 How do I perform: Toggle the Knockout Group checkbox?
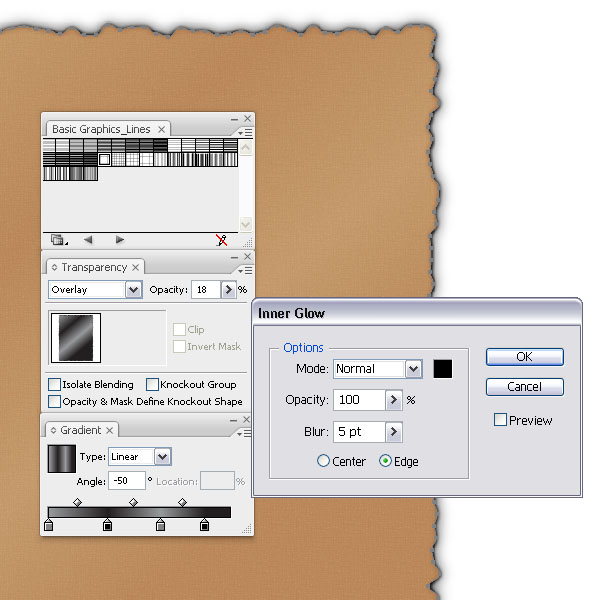(152, 384)
